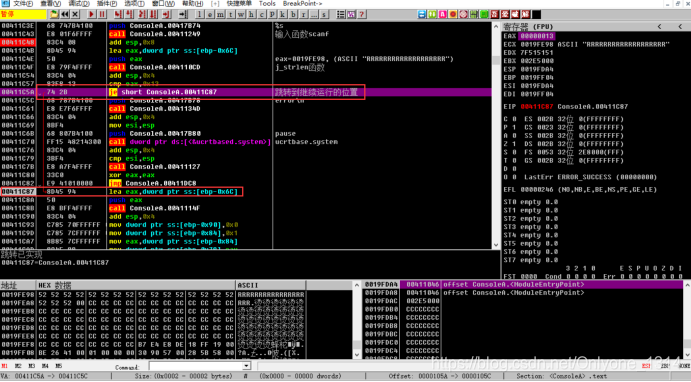The image size is (691, 382).
Task: Click the HEX 数据 column header in dump
Action: click(x=137, y=285)
